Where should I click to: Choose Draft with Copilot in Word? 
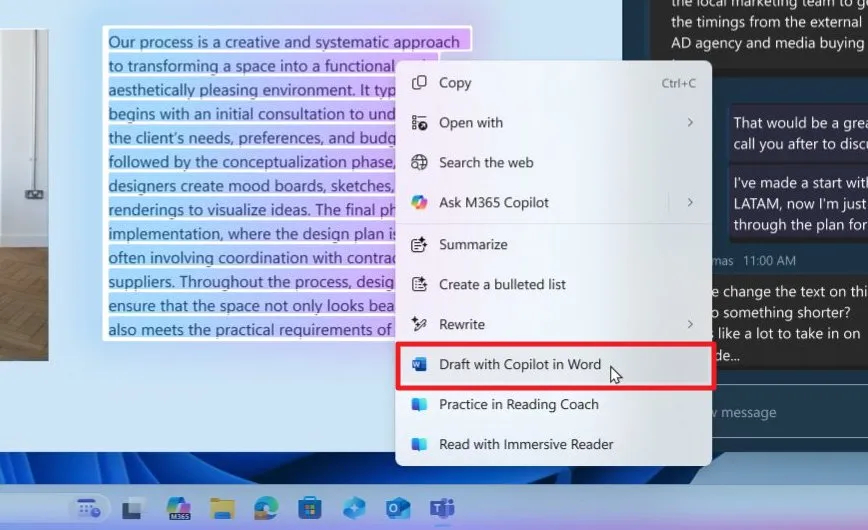coord(555,366)
